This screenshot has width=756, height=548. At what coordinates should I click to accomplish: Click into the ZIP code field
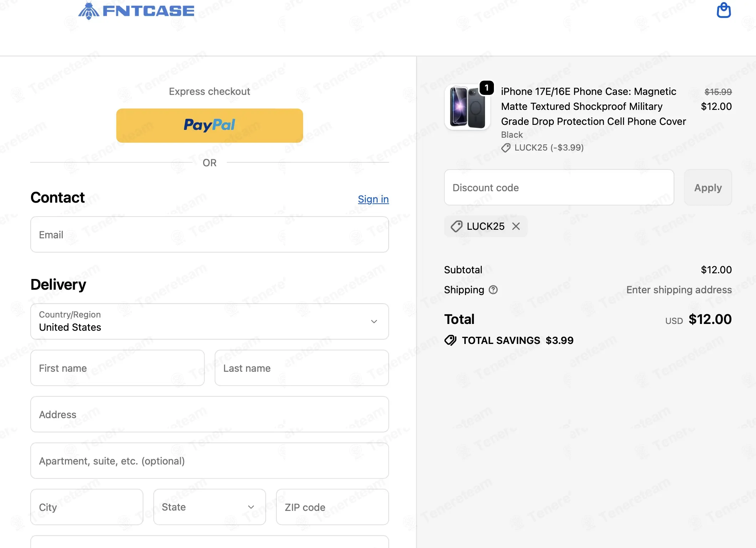point(332,507)
